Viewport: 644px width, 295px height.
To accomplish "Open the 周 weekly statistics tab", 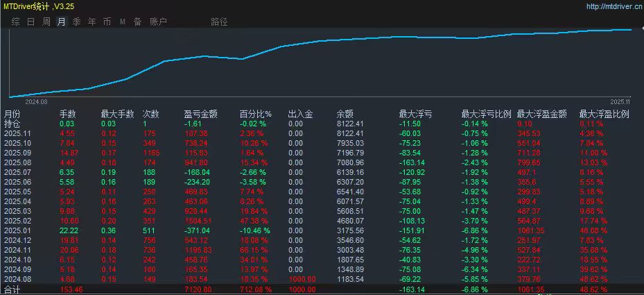I will click(x=46, y=22).
